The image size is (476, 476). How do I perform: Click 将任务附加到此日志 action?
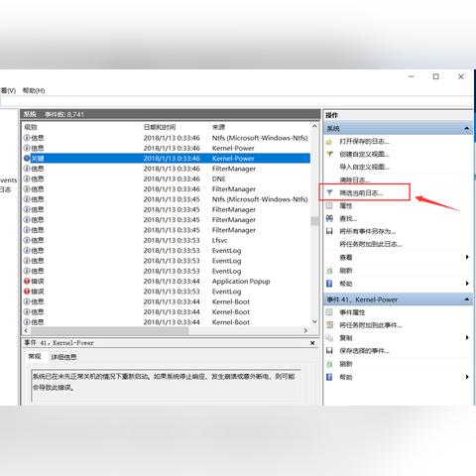(x=371, y=244)
